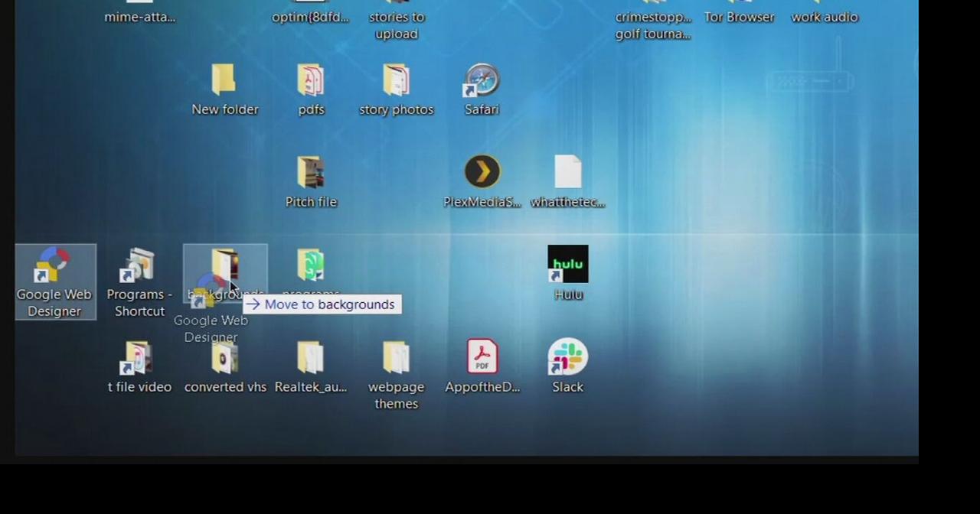
Task: Open the AppoftheD PDF file
Action: coord(482,356)
